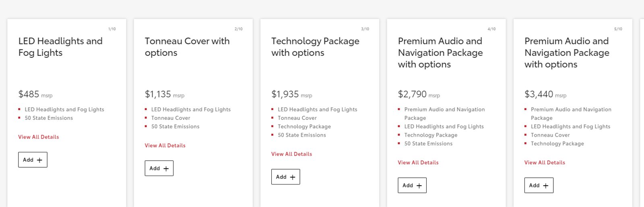The image size is (644, 207).
Task: Click plus icon on $2,790 package card
Action: coord(419,186)
